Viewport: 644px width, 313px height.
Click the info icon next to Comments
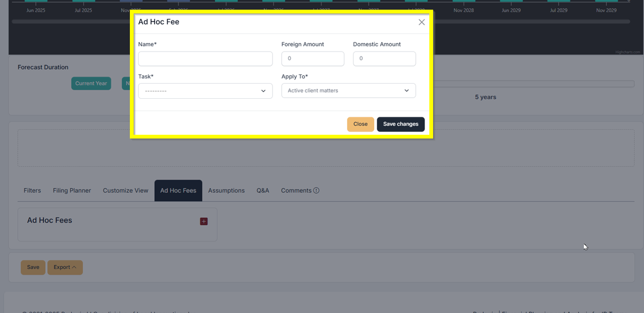coord(316,191)
